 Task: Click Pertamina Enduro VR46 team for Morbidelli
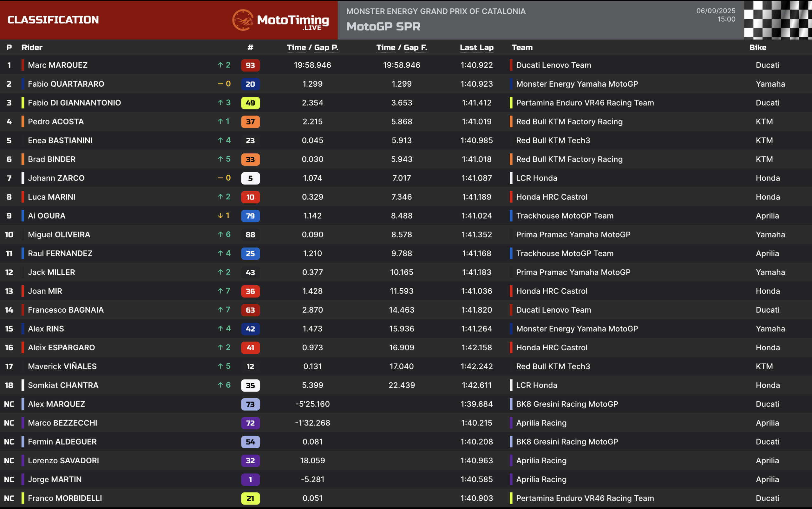coord(585,499)
